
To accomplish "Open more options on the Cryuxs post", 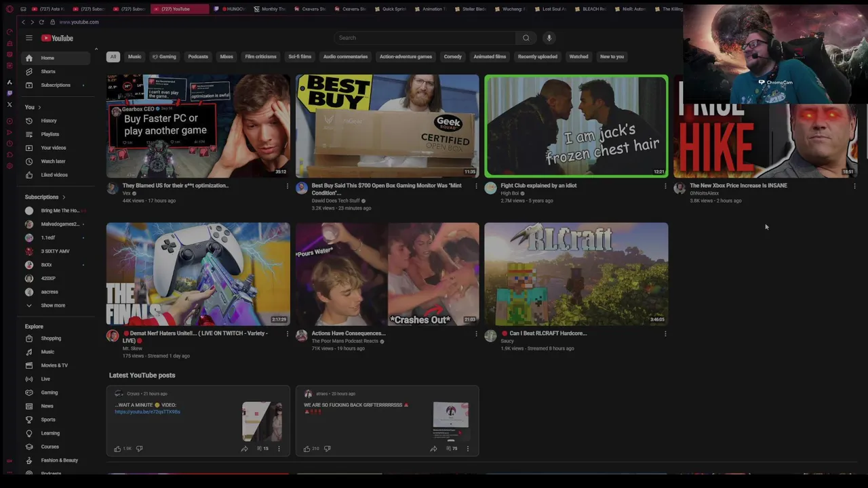I will [x=279, y=449].
